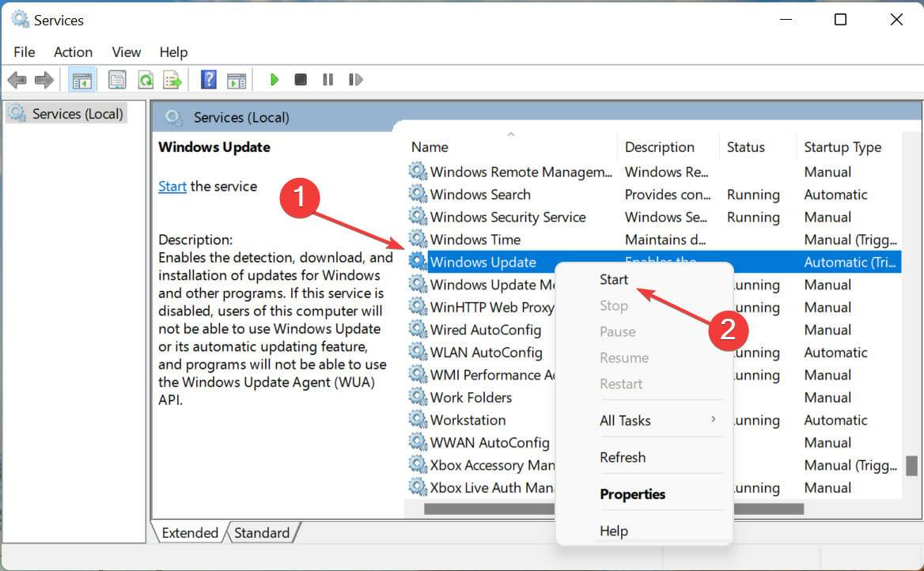Click the Start the service link
924x571 pixels.
(172, 186)
